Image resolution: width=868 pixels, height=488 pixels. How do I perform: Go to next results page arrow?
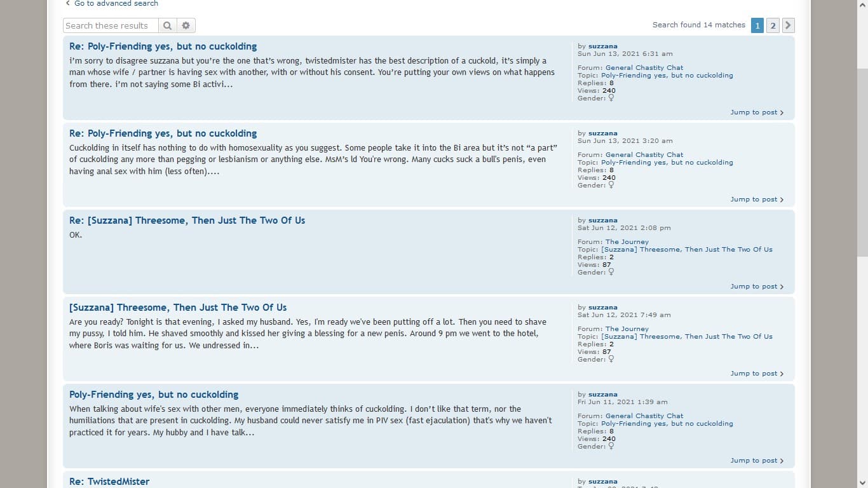788,25
